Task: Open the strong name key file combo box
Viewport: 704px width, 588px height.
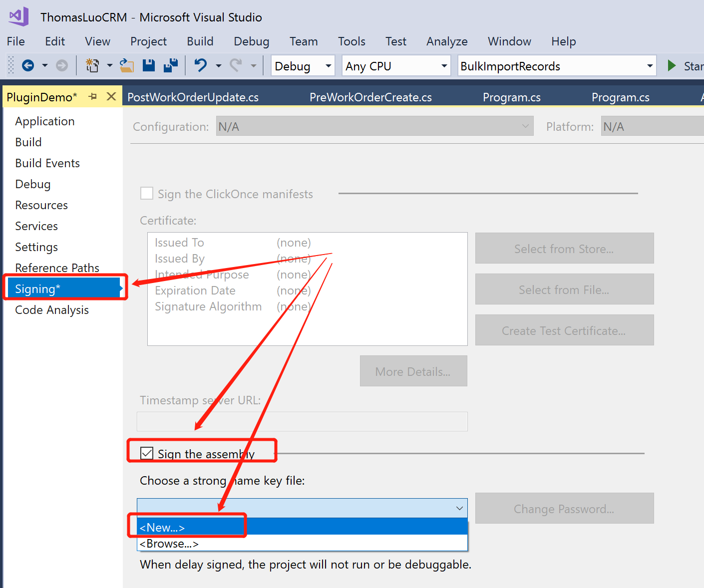Action: tap(302, 508)
